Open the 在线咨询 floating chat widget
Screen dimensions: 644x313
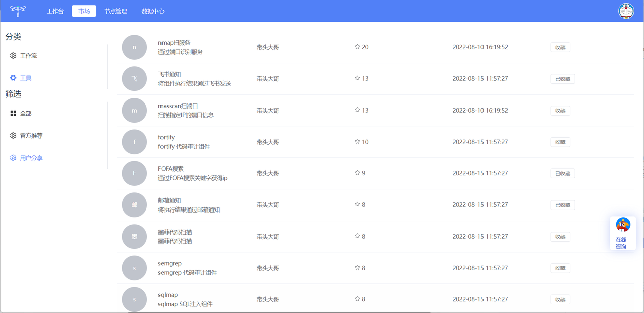click(x=623, y=234)
